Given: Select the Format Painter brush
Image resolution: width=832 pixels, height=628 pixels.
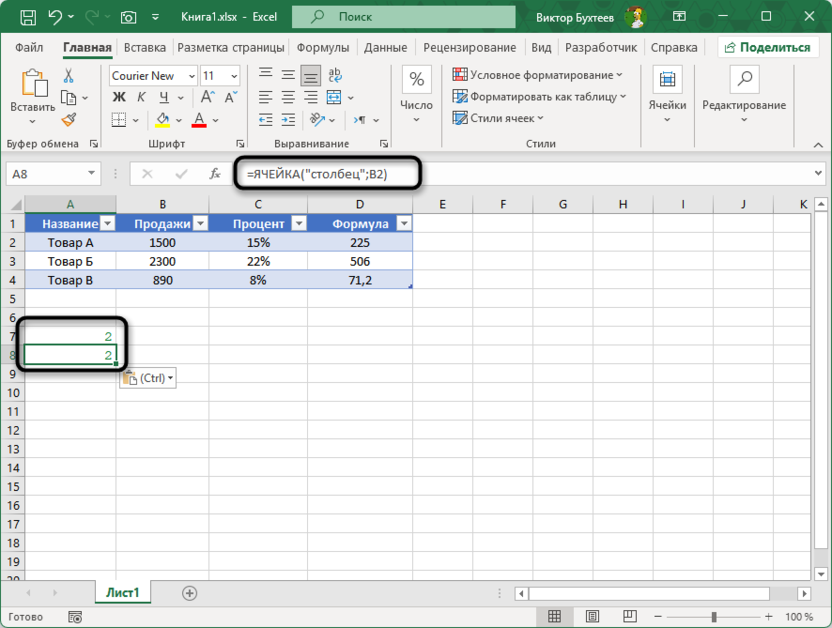Looking at the screenshot, I should point(69,119).
